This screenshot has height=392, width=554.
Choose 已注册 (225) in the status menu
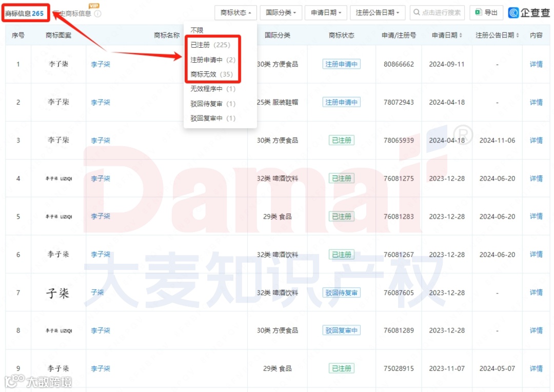[210, 45]
